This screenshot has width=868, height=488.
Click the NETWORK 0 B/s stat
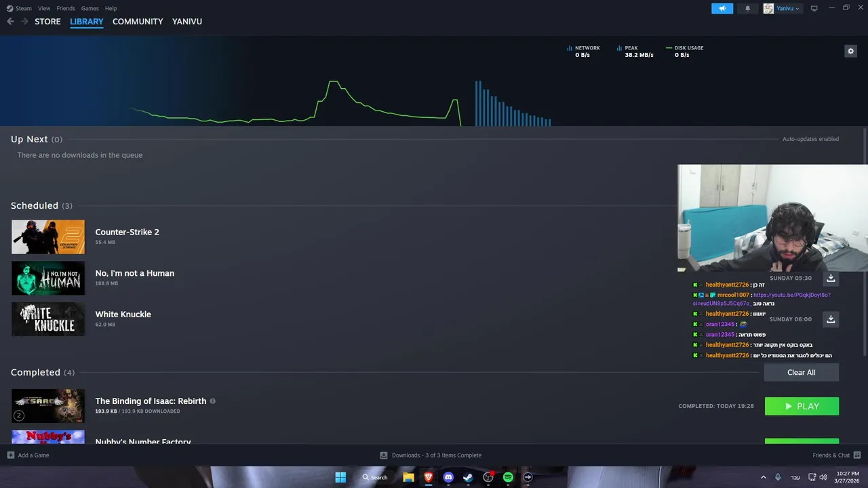[x=583, y=51]
